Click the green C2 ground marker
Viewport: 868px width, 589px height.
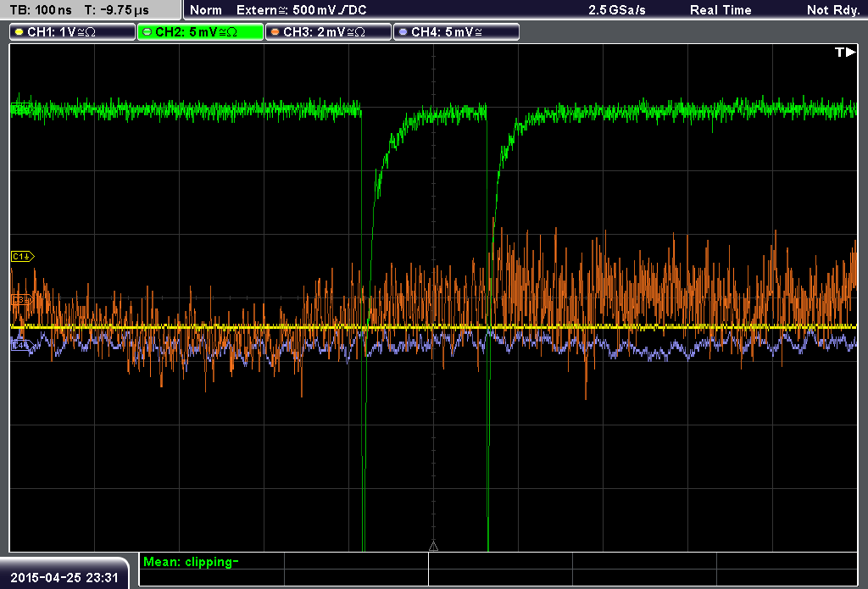[21, 108]
